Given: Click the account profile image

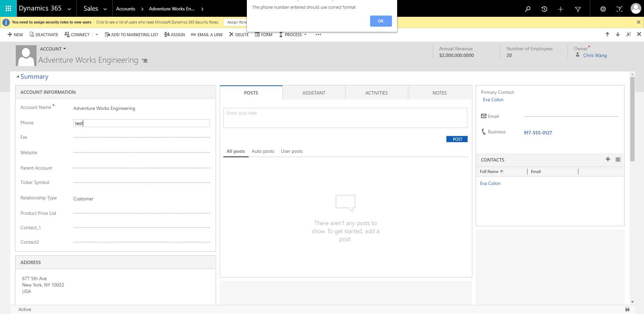Looking at the screenshot, I should (x=26, y=56).
